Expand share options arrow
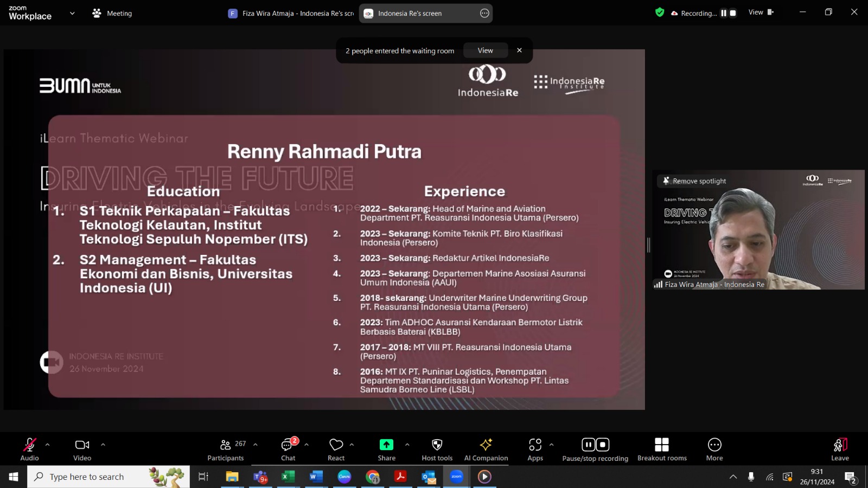 coord(407,445)
